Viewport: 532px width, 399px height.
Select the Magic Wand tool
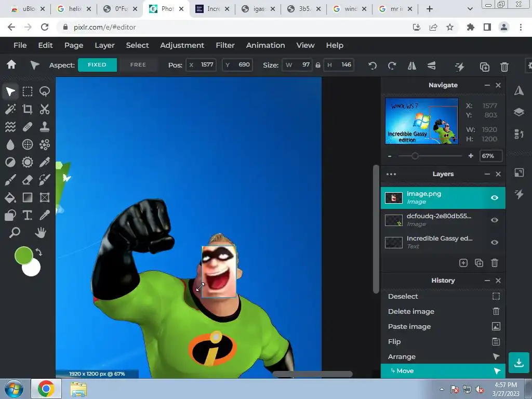tap(10, 109)
